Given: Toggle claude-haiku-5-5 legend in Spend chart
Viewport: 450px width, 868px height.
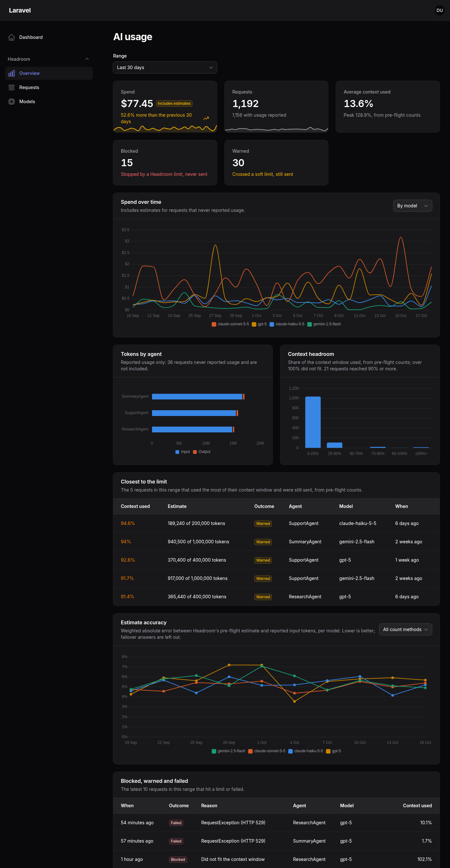Looking at the screenshot, I should pyautogui.click(x=287, y=324).
